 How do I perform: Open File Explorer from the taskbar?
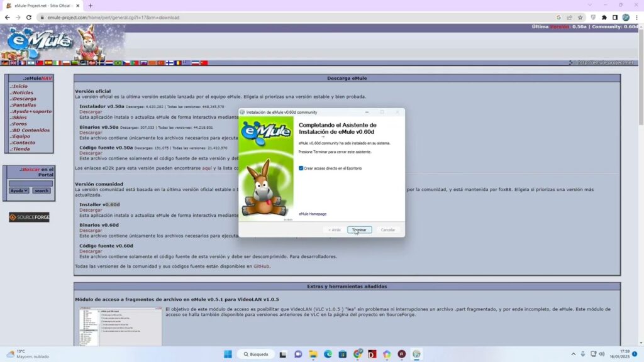[x=313, y=354]
